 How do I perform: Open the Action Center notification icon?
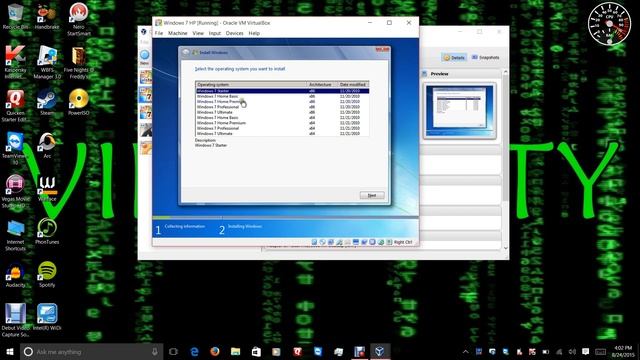pos(586,351)
